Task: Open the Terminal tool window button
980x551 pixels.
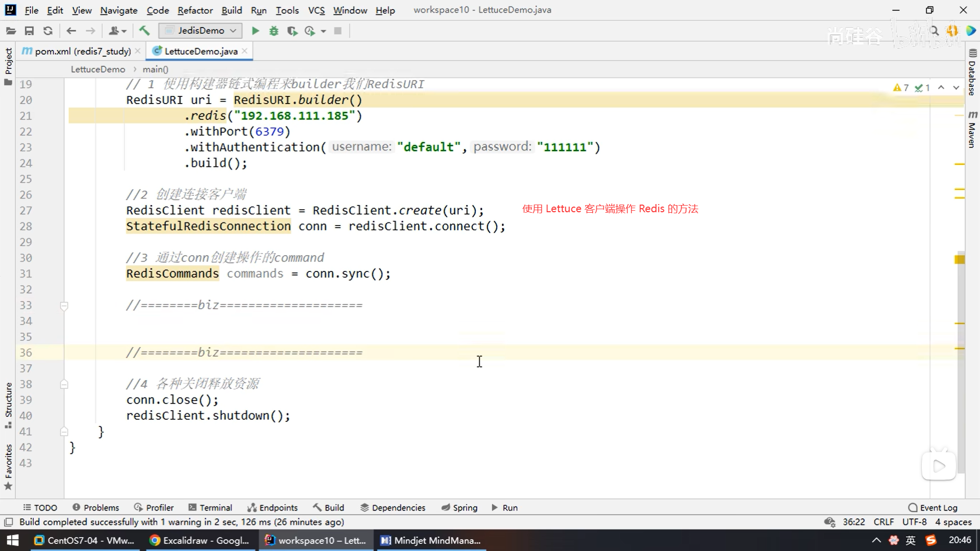Action: point(210,508)
